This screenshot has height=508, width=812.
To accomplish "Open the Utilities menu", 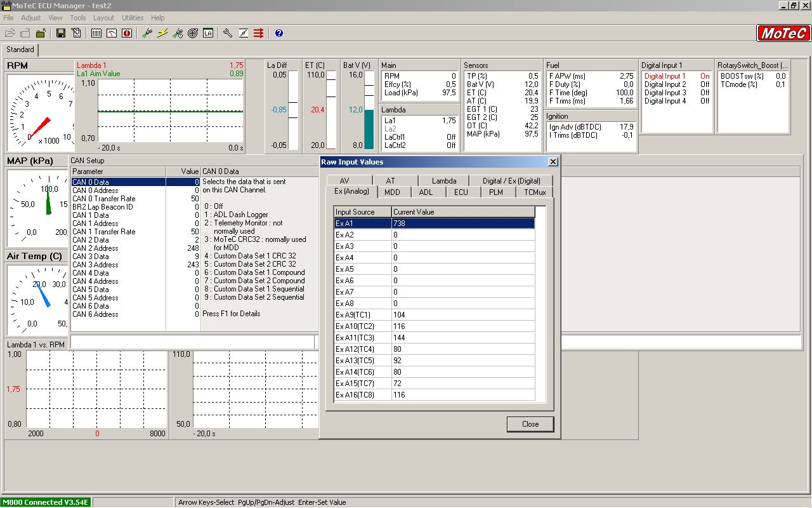I will click(133, 18).
